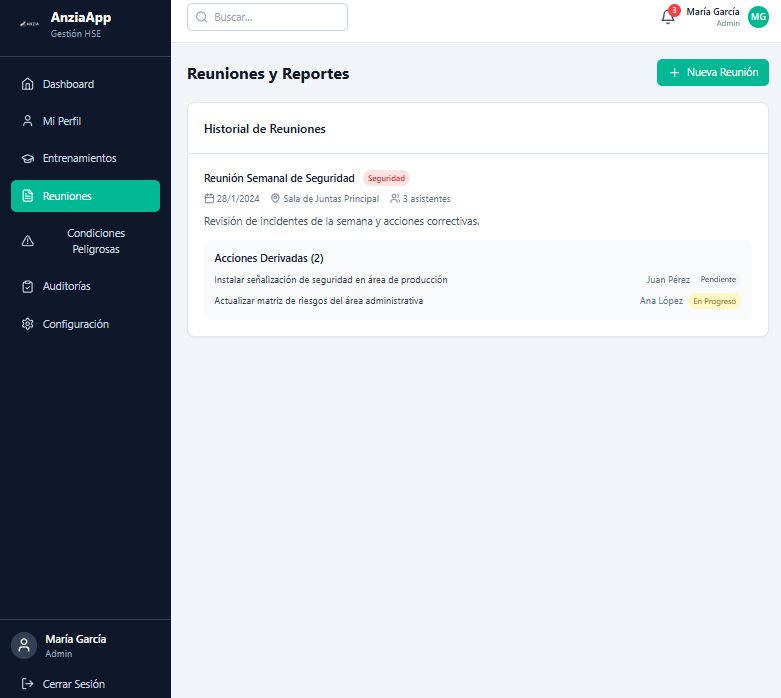This screenshot has width=781, height=698.
Task: Focus the Buscar search field
Action: [267, 17]
